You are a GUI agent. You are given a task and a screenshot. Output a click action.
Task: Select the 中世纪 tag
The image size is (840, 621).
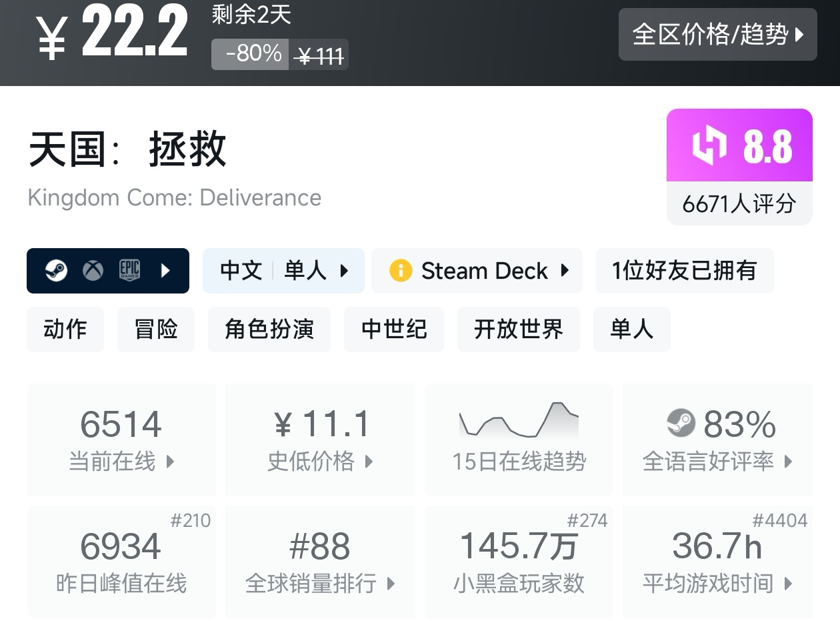coord(394,329)
